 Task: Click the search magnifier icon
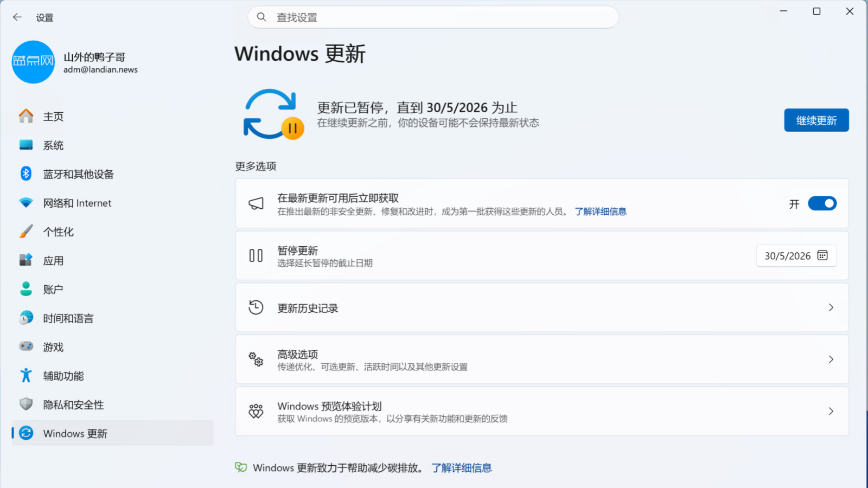click(x=261, y=17)
